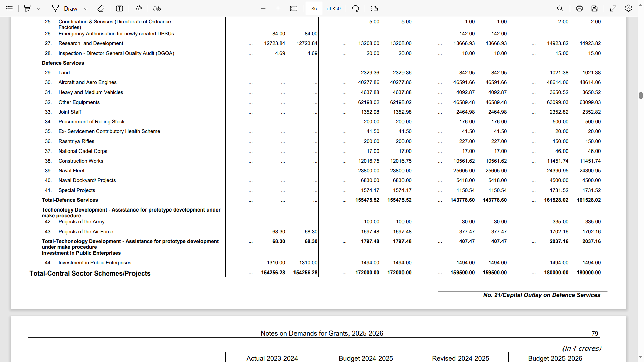644x362 pixels.
Task: Click the 'of 350' page count text
Action: [334, 9]
